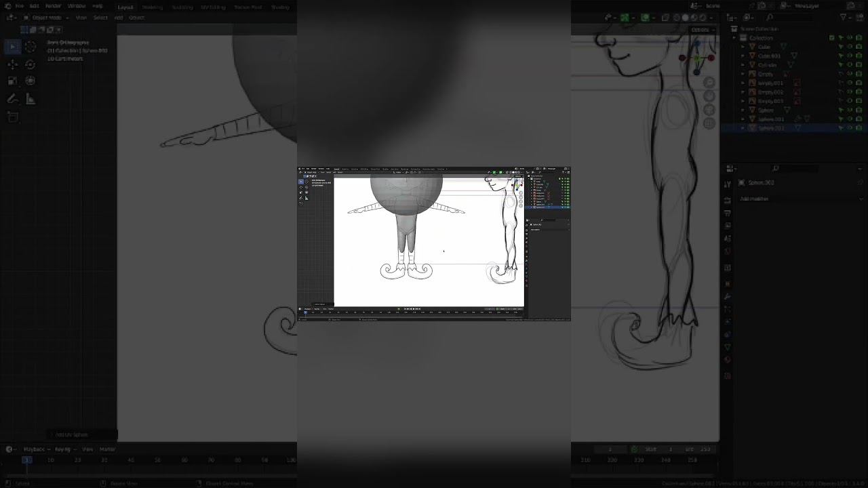Background timeline: click the End frame 250 field
This screenshot has width=868, height=488.
[x=698, y=449]
